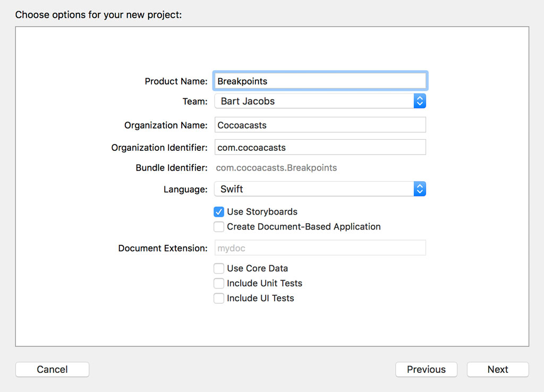Cancel the project options dialog
The width and height of the screenshot is (544, 392).
click(x=52, y=369)
